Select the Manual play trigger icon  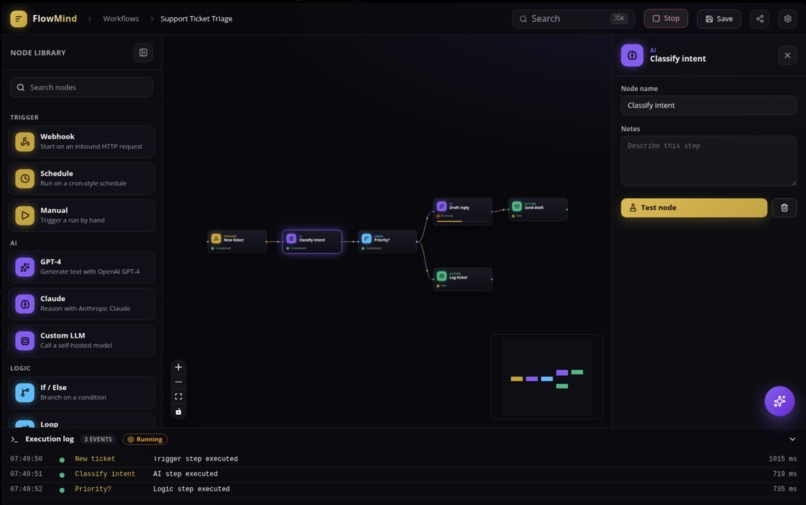(x=25, y=215)
